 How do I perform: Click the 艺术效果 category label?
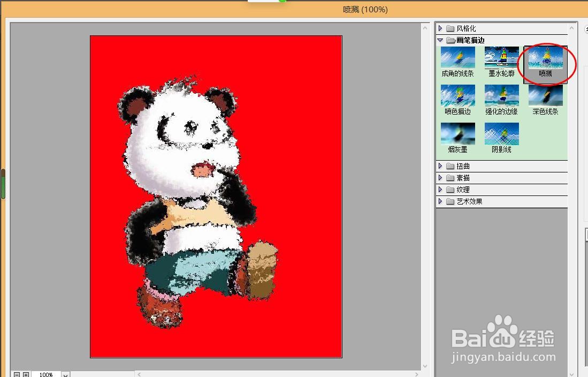coord(470,201)
